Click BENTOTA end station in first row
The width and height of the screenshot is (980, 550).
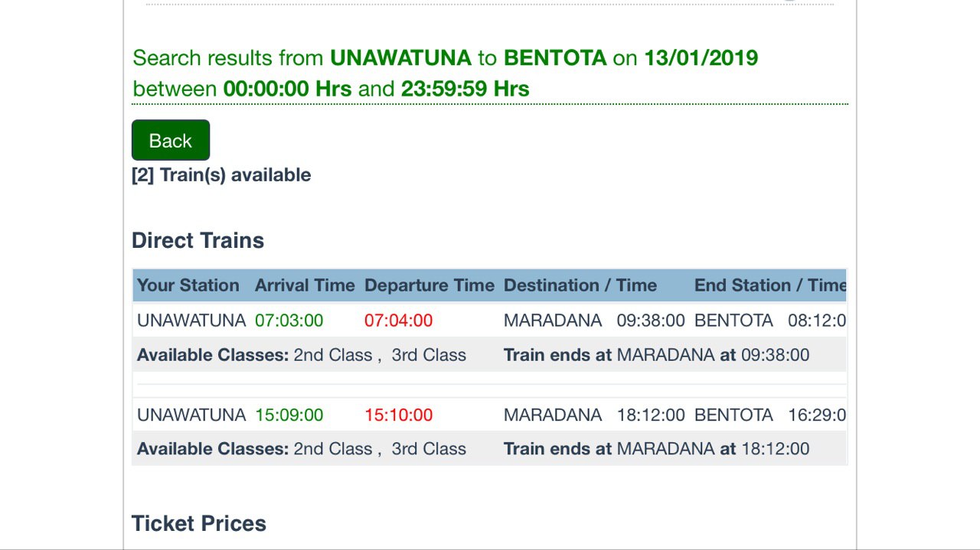coord(733,321)
